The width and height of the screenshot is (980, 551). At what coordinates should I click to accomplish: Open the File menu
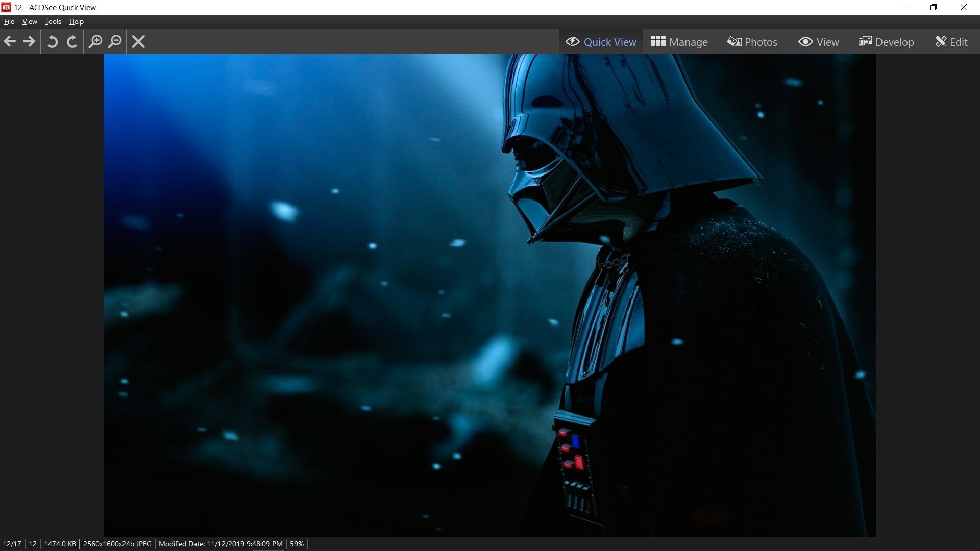coord(9,21)
